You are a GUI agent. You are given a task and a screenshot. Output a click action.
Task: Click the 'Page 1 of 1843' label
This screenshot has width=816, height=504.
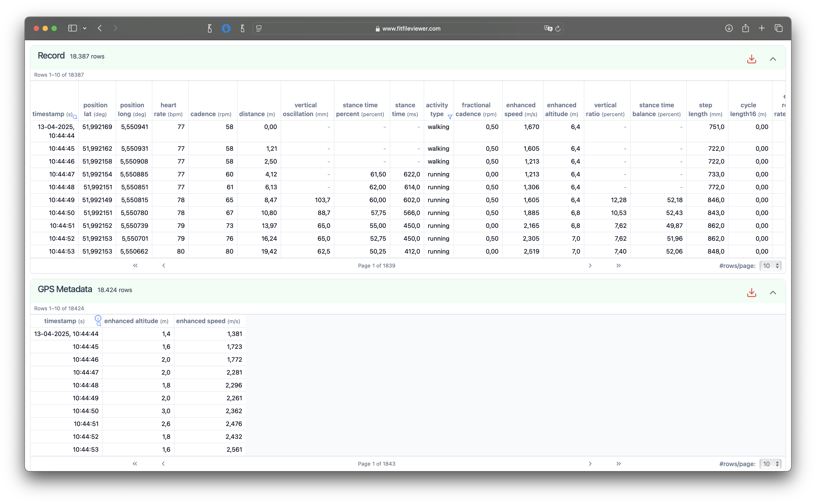click(377, 464)
